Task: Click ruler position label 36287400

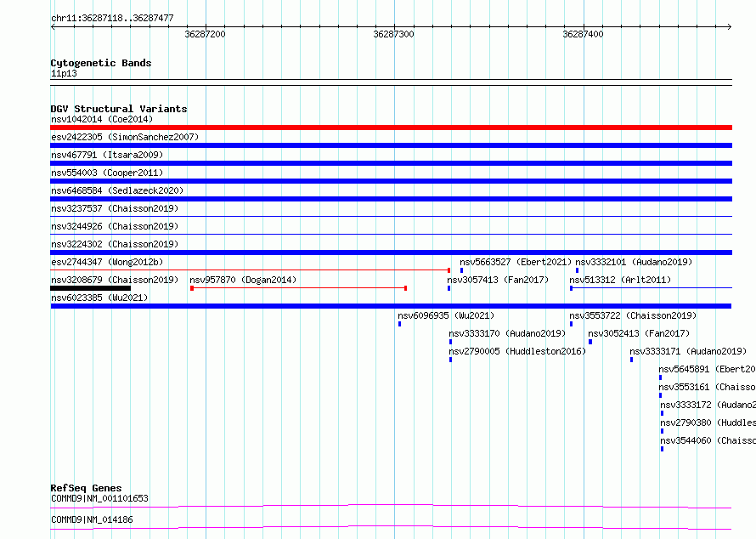Action: tap(583, 34)
